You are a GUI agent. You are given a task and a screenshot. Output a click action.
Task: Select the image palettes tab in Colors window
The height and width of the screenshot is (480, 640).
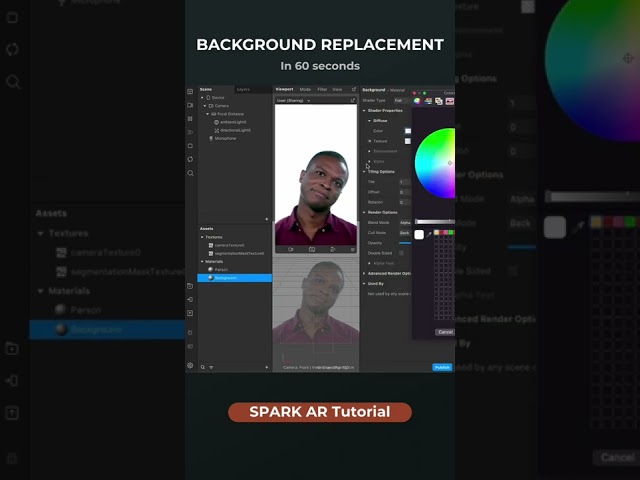[x=450, y=101]
